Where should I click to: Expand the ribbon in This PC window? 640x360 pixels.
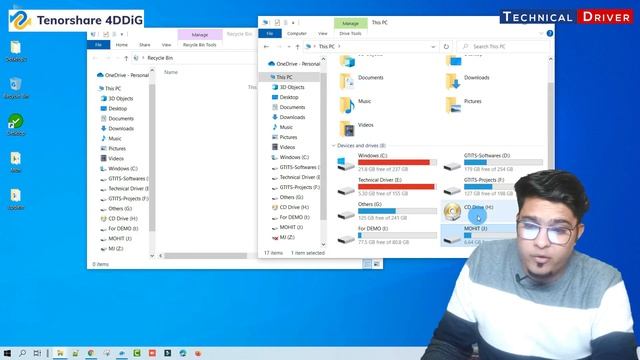(x=541, y=33)
